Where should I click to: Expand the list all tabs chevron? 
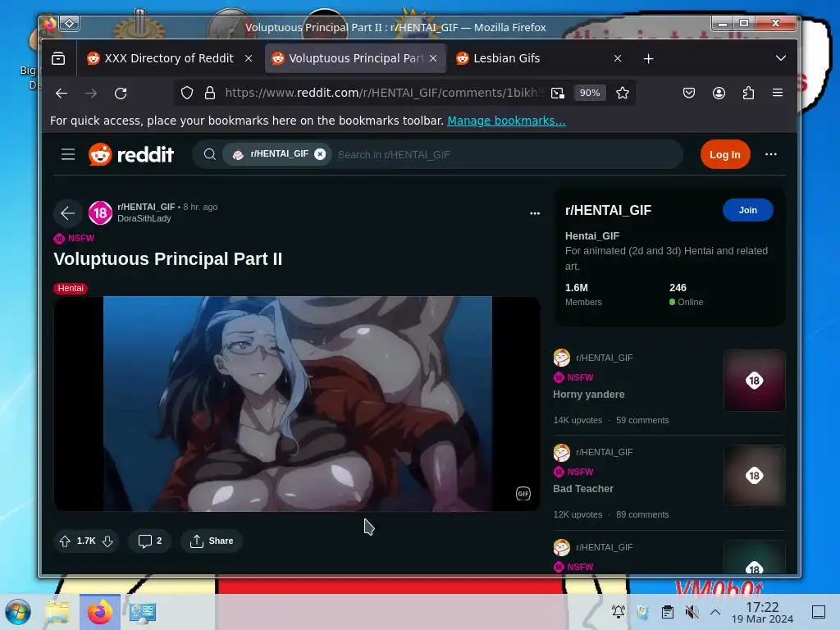coord(781,58)
